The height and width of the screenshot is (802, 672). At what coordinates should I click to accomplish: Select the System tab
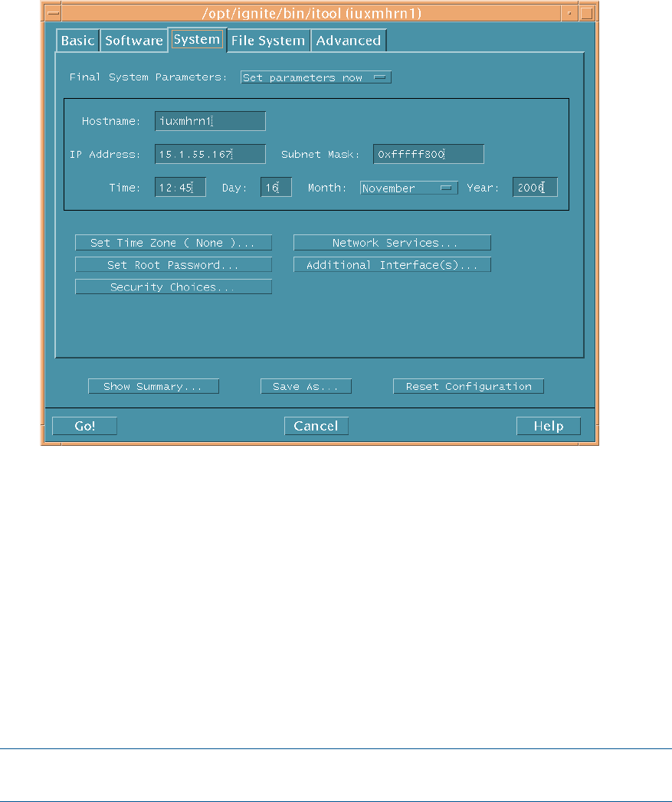point(197,39)
